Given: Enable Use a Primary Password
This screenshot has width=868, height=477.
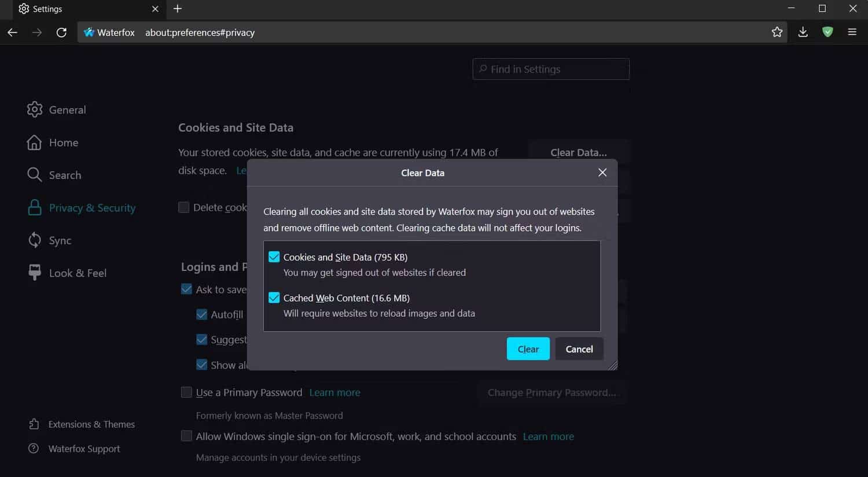Looking at the screenshot, I should coord(186,392).
